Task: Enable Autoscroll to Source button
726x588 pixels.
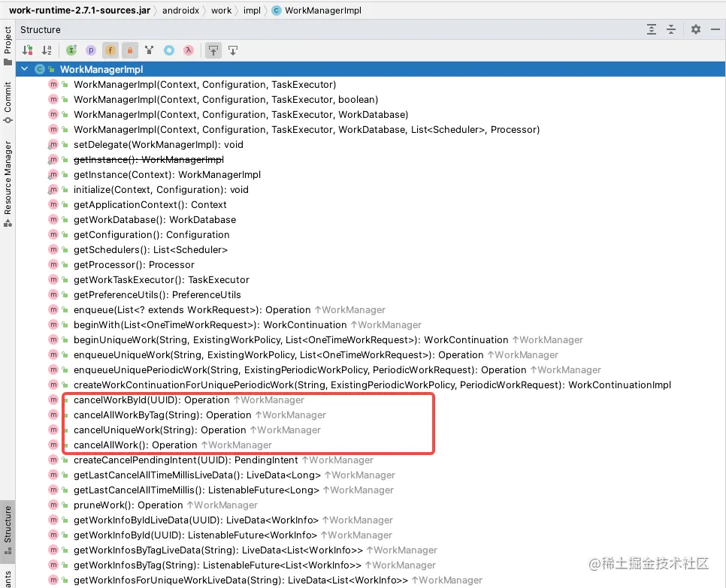Action: [213, 50]
